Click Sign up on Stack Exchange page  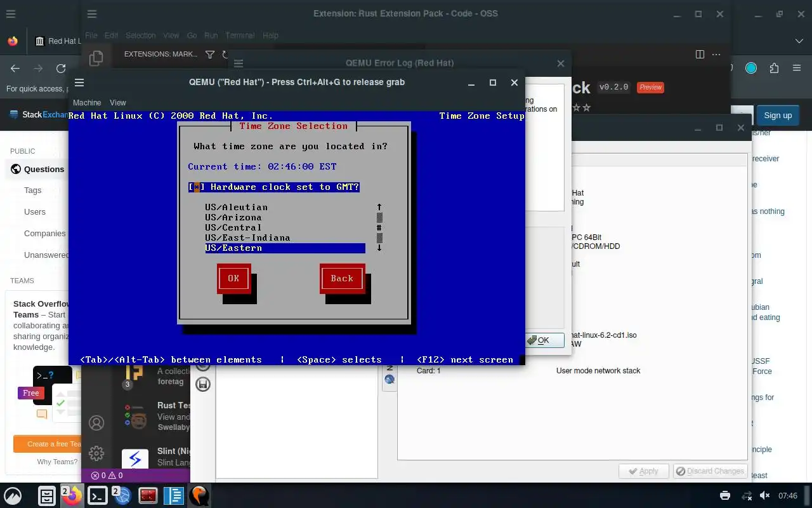pos(778,116)
